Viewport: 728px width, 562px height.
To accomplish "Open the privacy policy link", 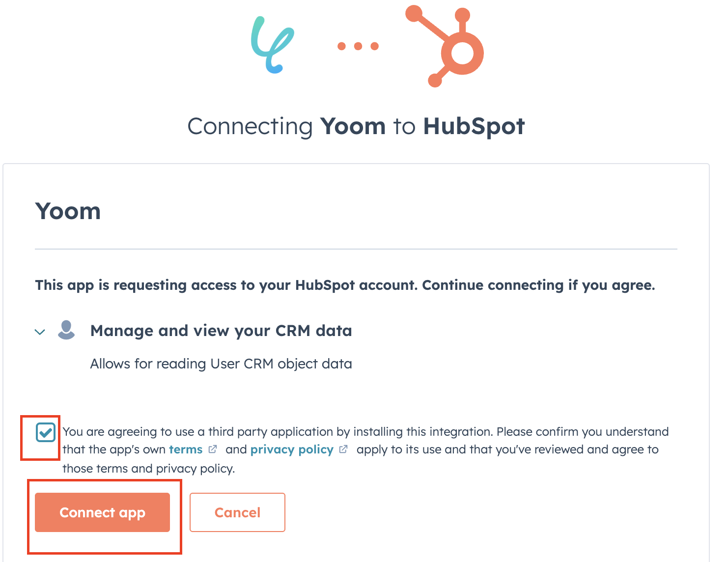I will pyautogui.click(x=292, y=450).
